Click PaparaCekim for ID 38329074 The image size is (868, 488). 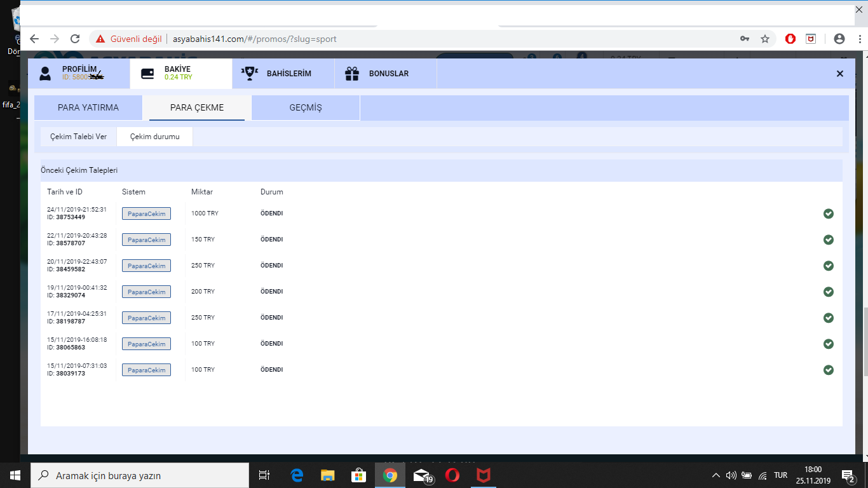pyautogui.click(x=146, y=292)
